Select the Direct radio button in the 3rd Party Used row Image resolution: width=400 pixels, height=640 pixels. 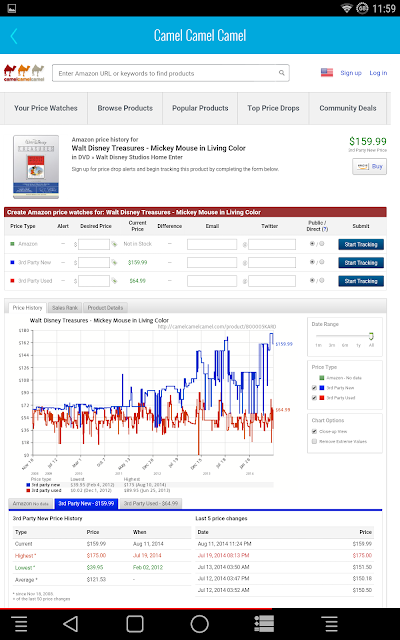point(322,280)
